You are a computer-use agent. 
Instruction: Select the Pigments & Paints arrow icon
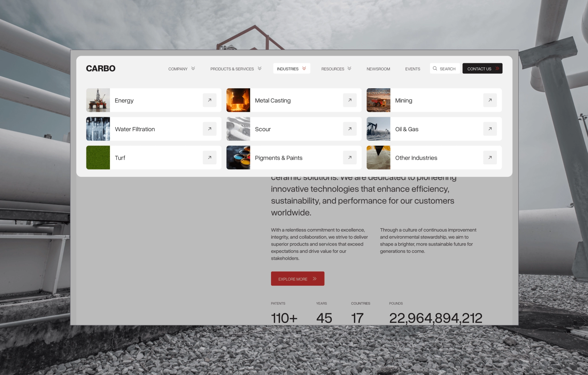click(x=350, y=157)
